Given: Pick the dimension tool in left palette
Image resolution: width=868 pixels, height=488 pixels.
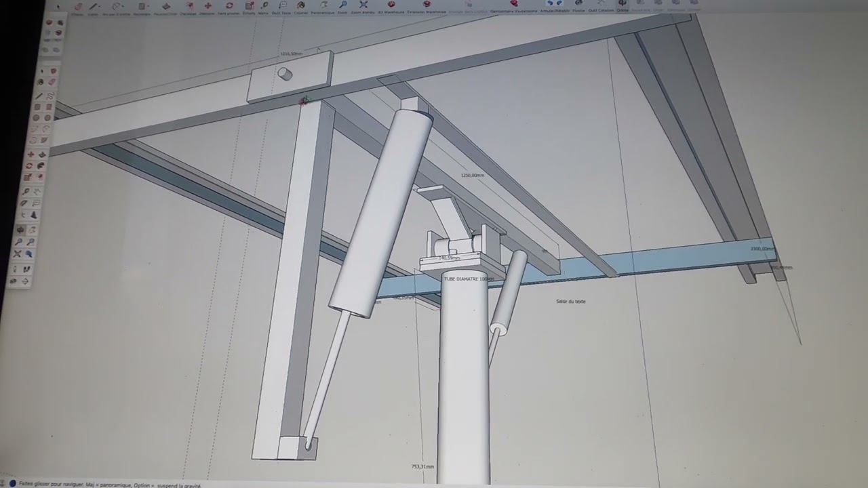Looking at the screenshot, I should click(x=37, y=192).
